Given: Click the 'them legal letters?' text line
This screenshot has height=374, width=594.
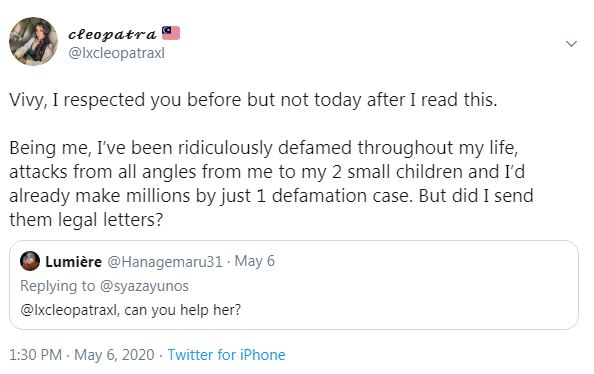Looking at the screenshot, I should 86,220.
